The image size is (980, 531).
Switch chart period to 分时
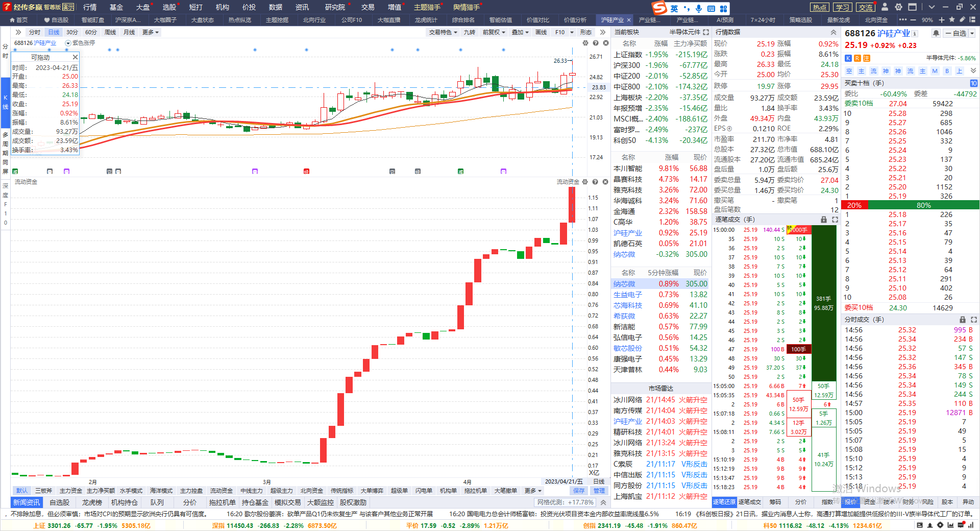coord(35,32)
